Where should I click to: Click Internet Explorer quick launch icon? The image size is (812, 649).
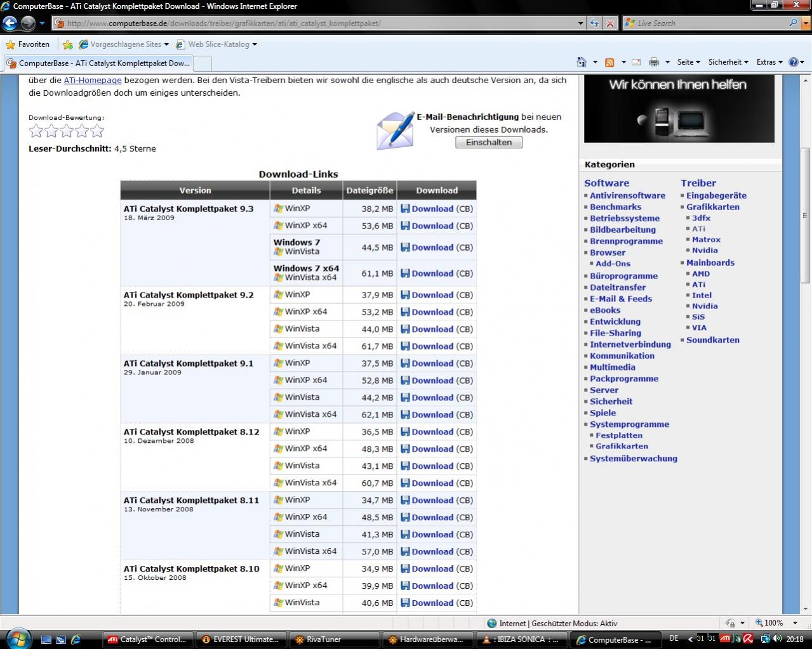tap(76, 639)
